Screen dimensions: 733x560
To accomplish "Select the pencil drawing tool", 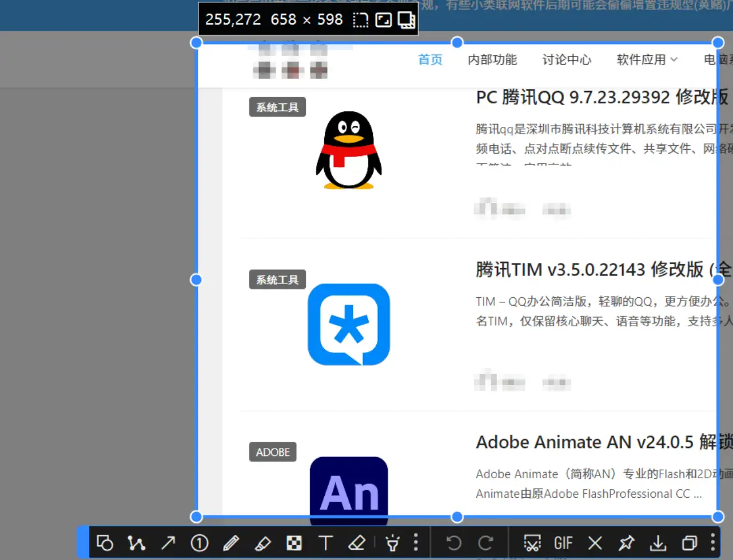I will click(x=231, y=542).
